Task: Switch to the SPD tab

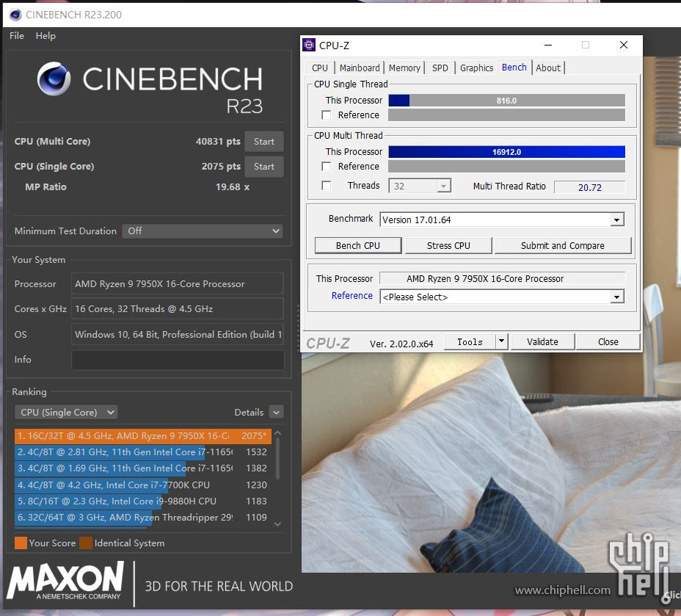Action: [440, 68]
